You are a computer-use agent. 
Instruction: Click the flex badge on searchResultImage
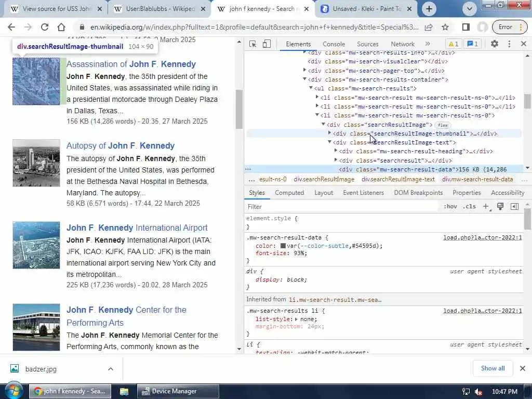point(443,125)
